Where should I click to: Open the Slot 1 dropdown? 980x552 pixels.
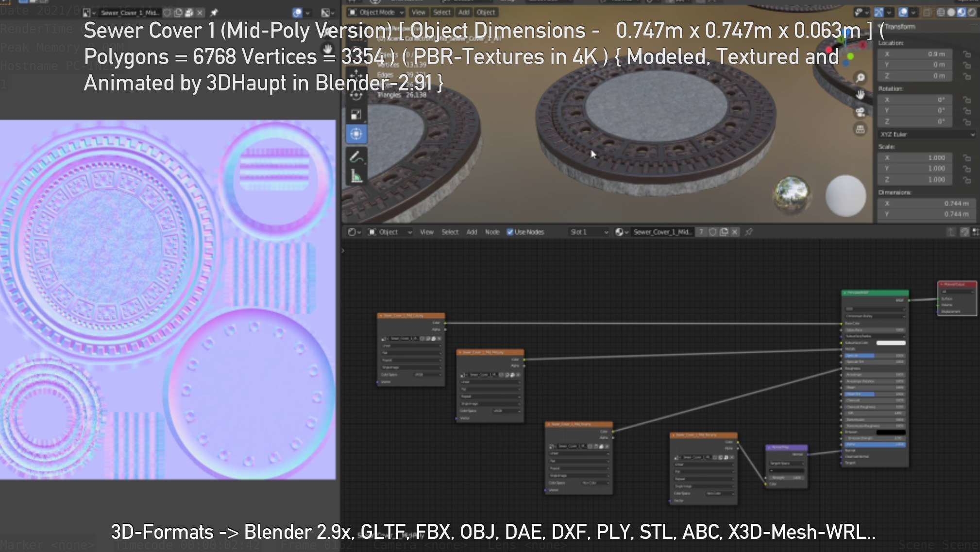(x=589, y=232)
